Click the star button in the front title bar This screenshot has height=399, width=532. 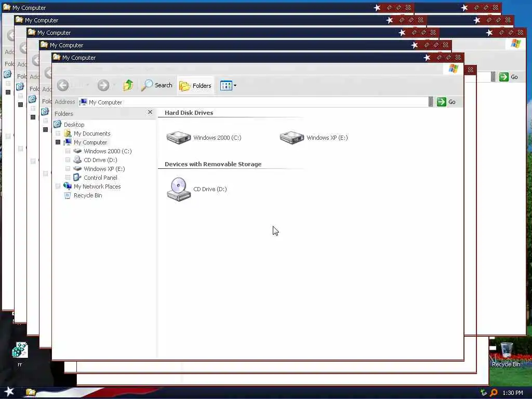coord(427,58)
